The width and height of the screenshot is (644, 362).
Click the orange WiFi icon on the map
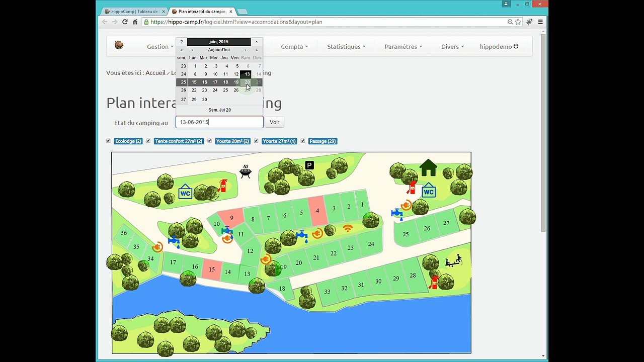[x=348, y=228]
